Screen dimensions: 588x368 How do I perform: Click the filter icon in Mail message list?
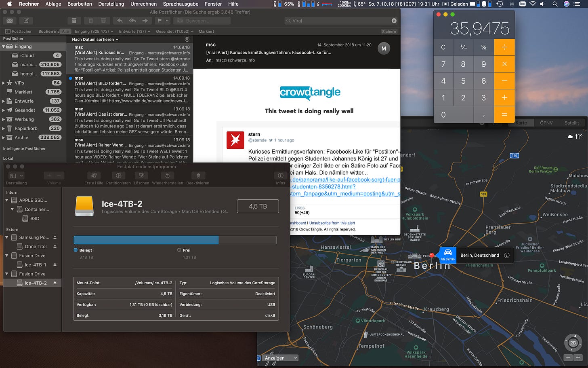187,39
